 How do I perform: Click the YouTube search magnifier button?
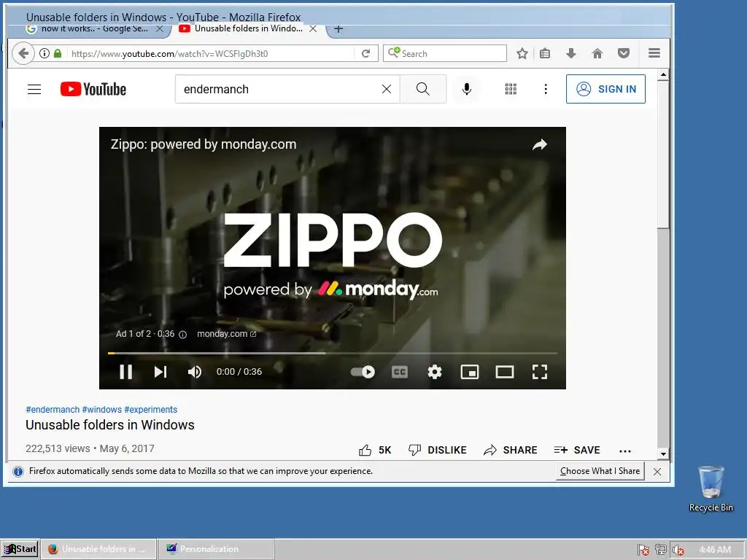pos(422,89)
